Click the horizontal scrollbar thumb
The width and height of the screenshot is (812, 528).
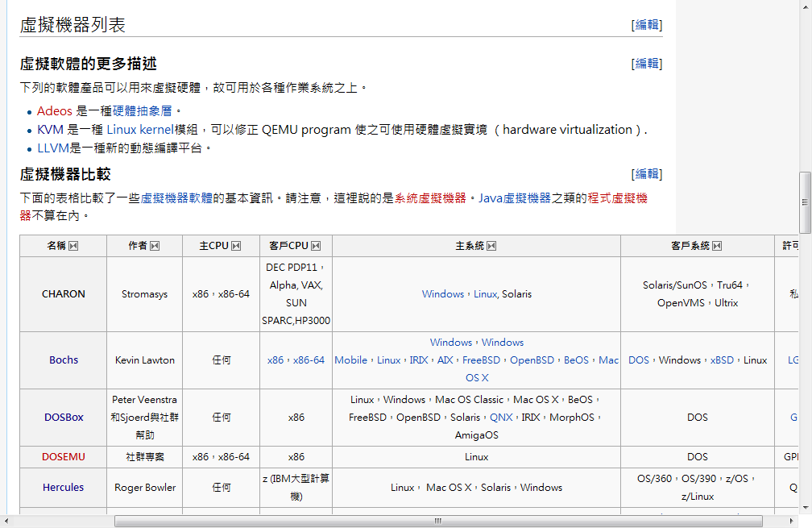coord(438,521)
